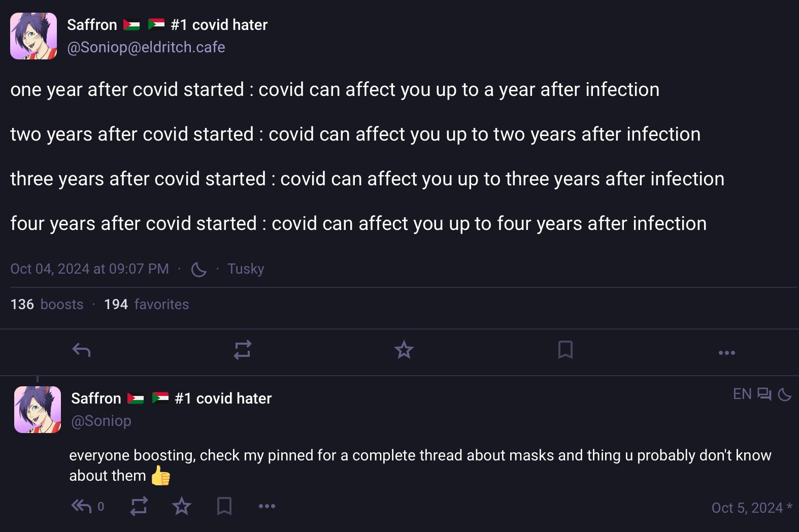Boost the main covid post
This screenshot has height=532, width=799.
tap(243, 350)
